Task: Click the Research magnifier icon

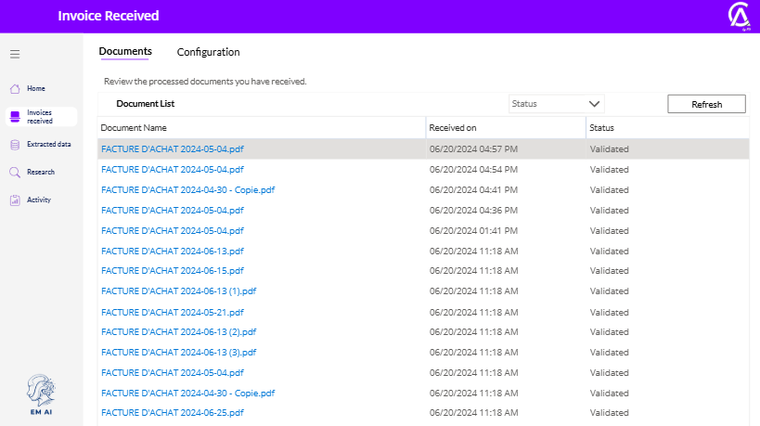Action: coord(15,172)
